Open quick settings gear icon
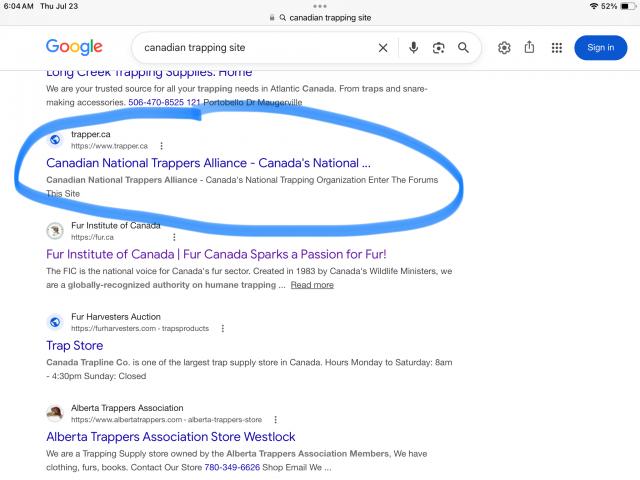The width and height of the screenshot is (640, 480). pyautogui.click(x=504, y=48)
